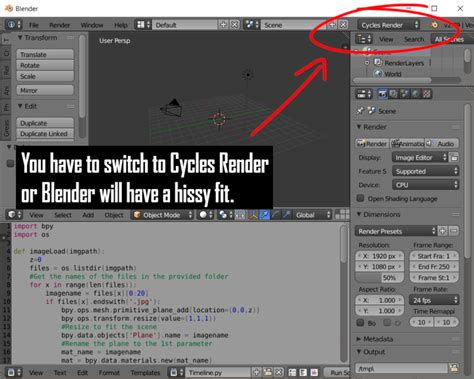
Task: Click the Duplicate Linked button
Action: pos(45,134)
